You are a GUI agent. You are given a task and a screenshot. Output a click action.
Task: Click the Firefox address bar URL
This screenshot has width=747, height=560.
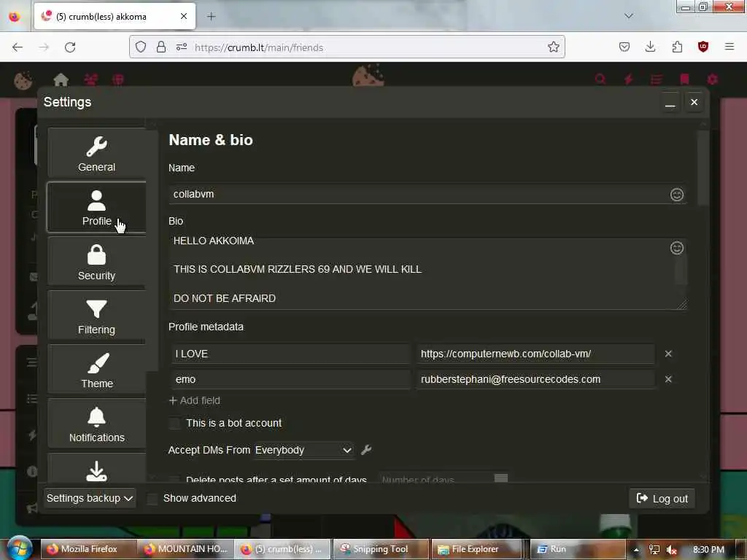point(259,47)
